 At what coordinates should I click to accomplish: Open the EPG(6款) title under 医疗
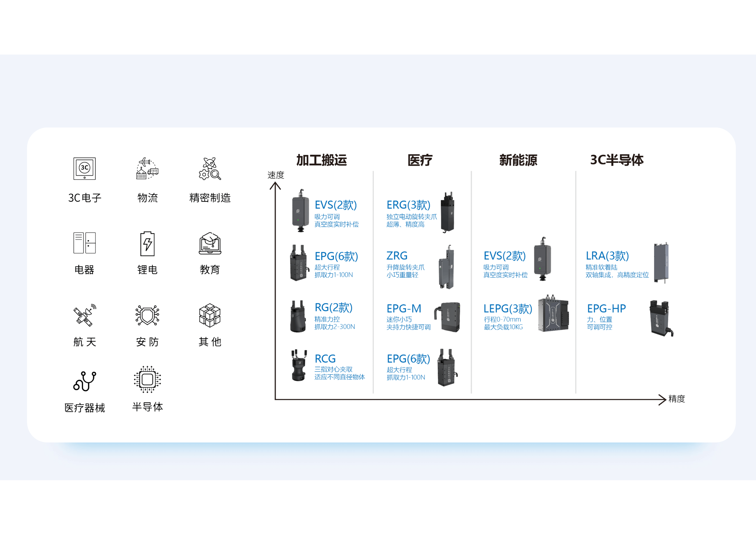[x=408, y=359]
